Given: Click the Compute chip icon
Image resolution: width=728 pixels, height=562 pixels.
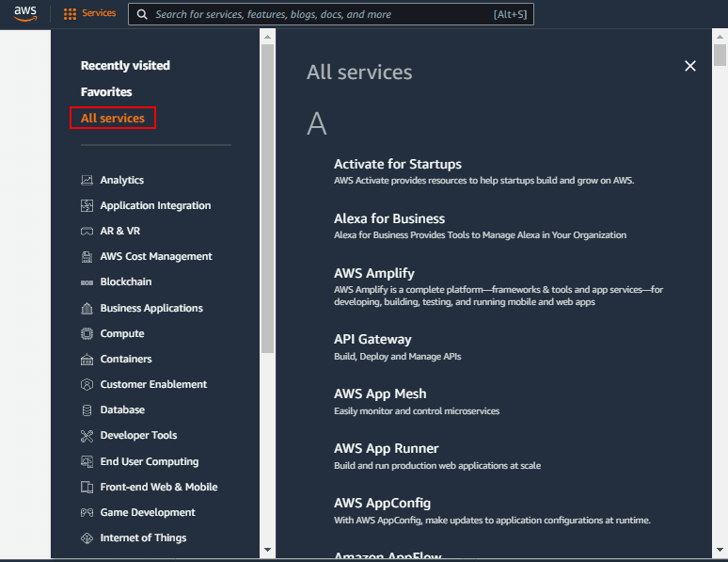Looking at the screenshot, I should click(87, 334).
